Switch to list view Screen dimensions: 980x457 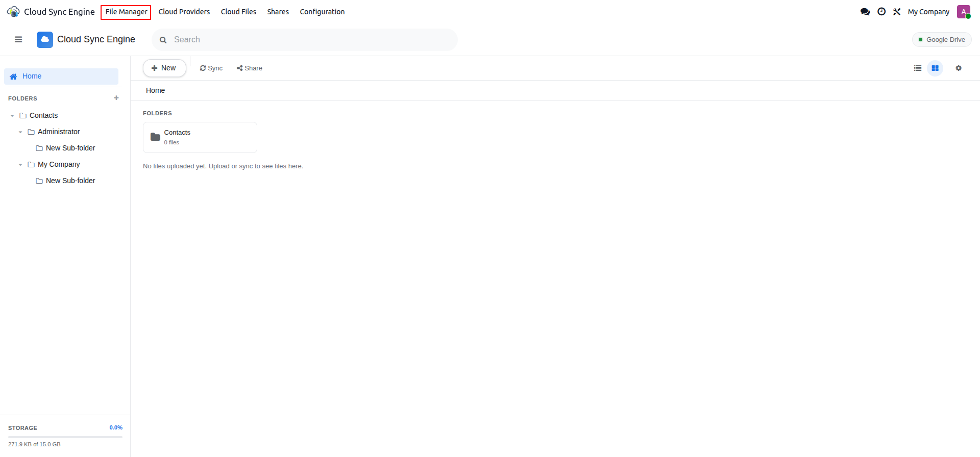[x=918, y=68]
